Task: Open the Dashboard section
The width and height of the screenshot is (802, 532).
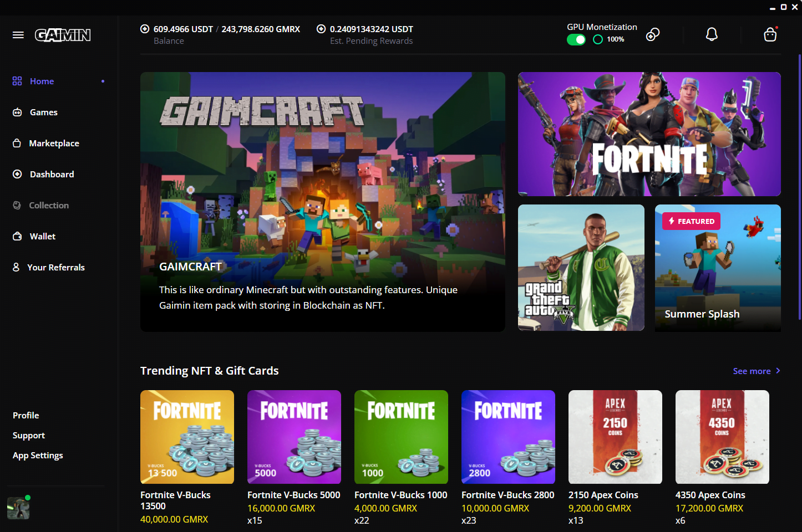Action: click(x=52, y=174)
